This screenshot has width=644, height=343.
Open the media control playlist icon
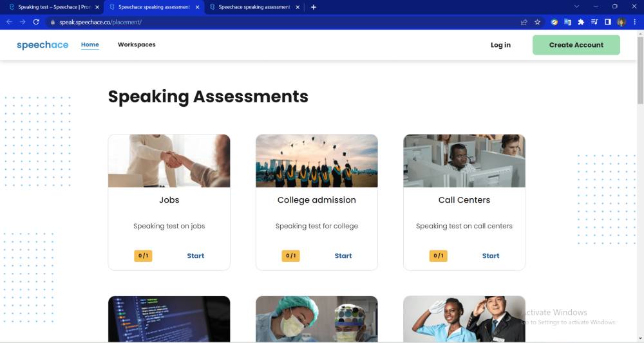594,22
